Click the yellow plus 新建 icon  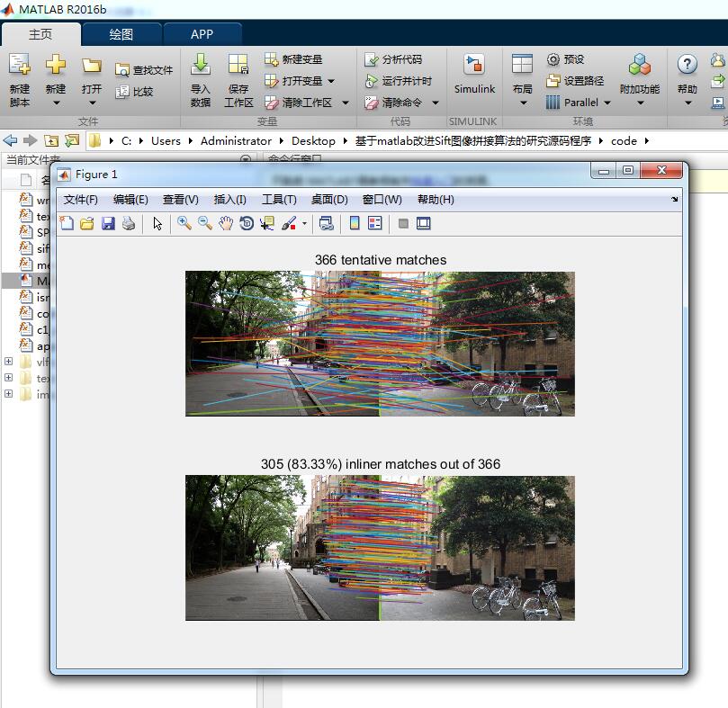[56, 64]
